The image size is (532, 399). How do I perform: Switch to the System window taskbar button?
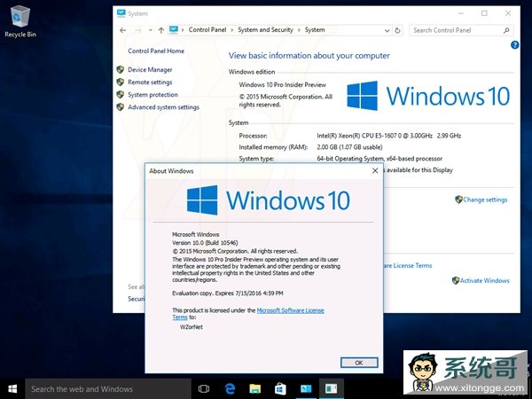pos(306,389)
